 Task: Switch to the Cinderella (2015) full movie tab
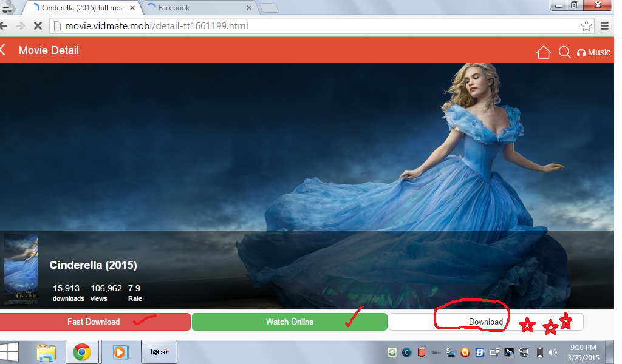83,7
